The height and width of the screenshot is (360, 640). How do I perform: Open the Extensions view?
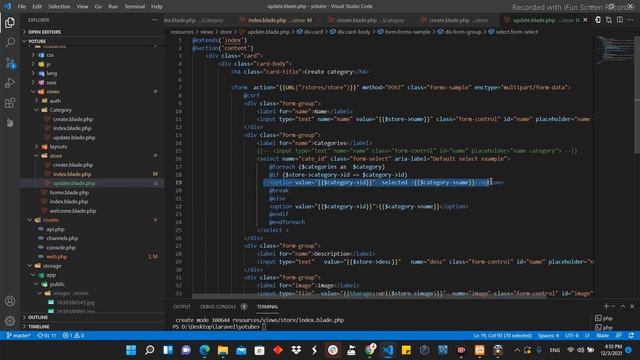tap(10, 102)
